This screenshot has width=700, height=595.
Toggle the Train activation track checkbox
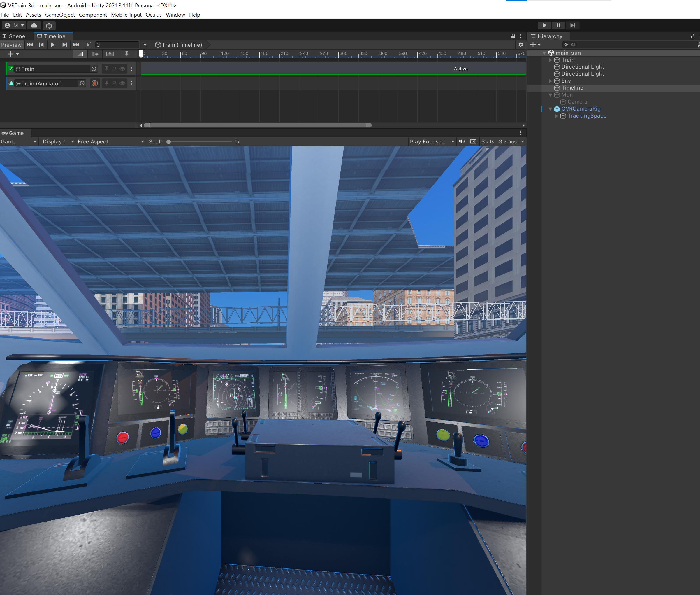point(11,69)
